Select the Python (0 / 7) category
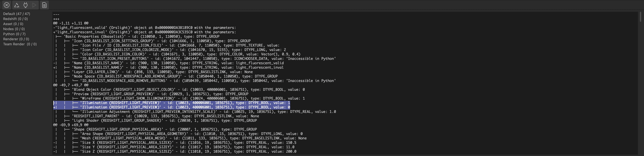 tap(14, 34)
